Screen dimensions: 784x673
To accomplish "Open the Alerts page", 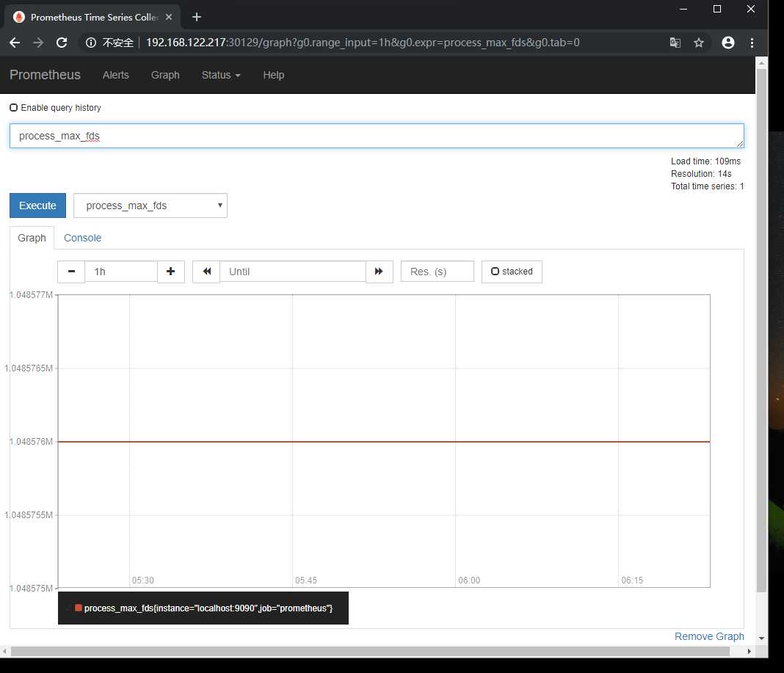I will [115, 75].
